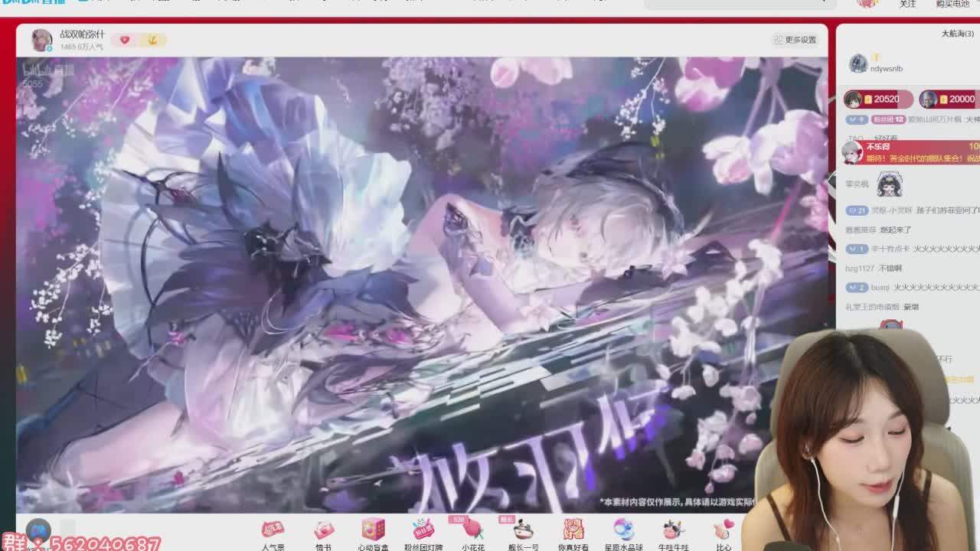Click username 辛十有点卡 in chat
The image size is (980, 551).
[x=890, y=249]
